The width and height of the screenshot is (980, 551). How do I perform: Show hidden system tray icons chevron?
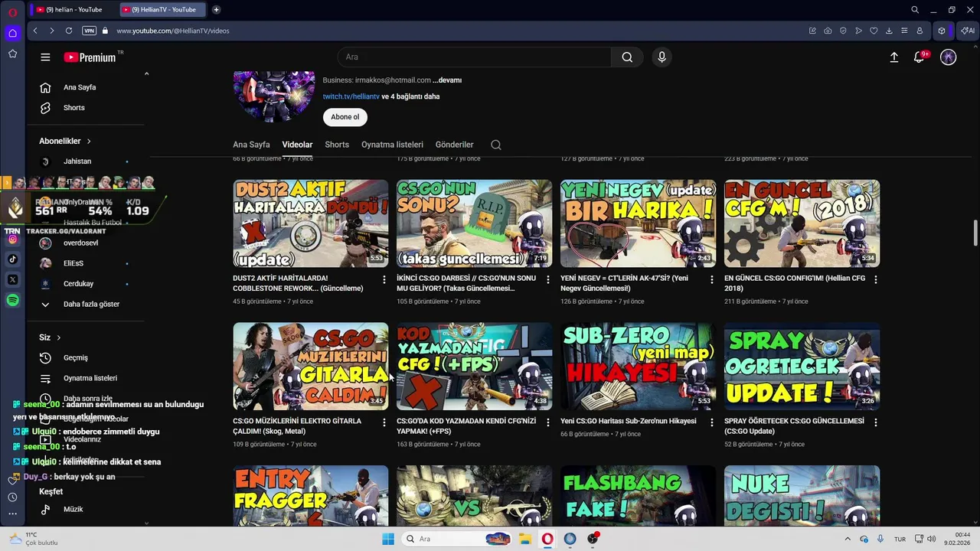point(848,539)
